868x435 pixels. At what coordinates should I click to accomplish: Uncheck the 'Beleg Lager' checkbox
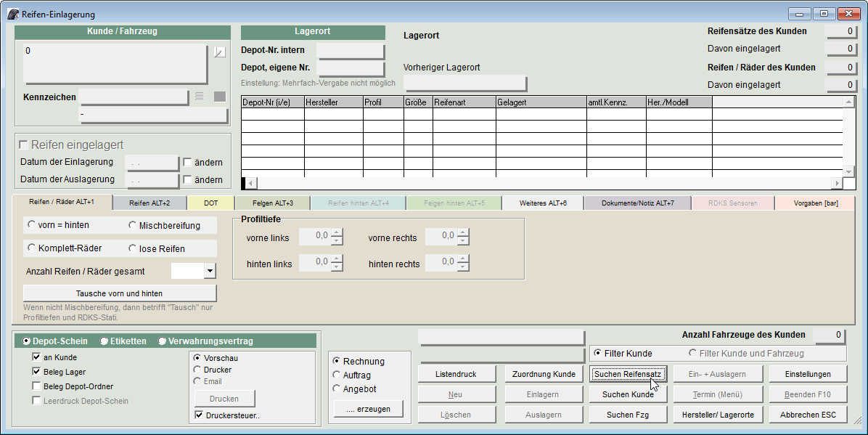point(36,371)
